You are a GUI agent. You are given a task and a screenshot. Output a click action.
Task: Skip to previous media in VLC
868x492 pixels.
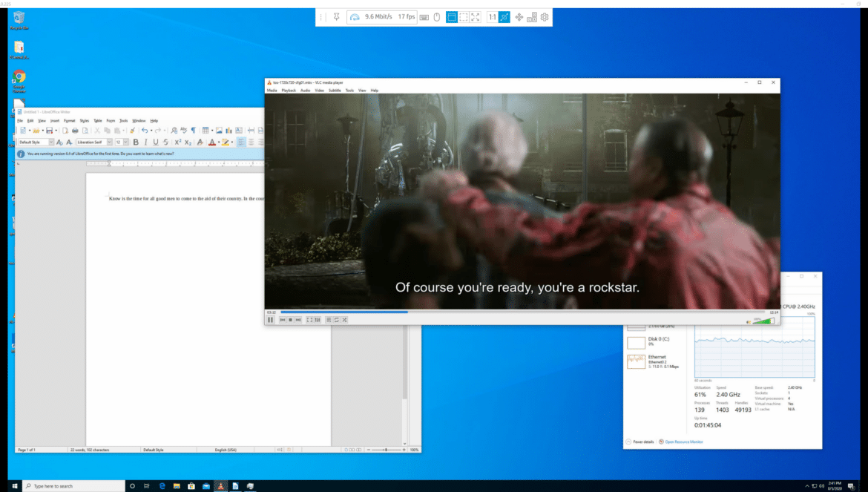tap(283, 320)
